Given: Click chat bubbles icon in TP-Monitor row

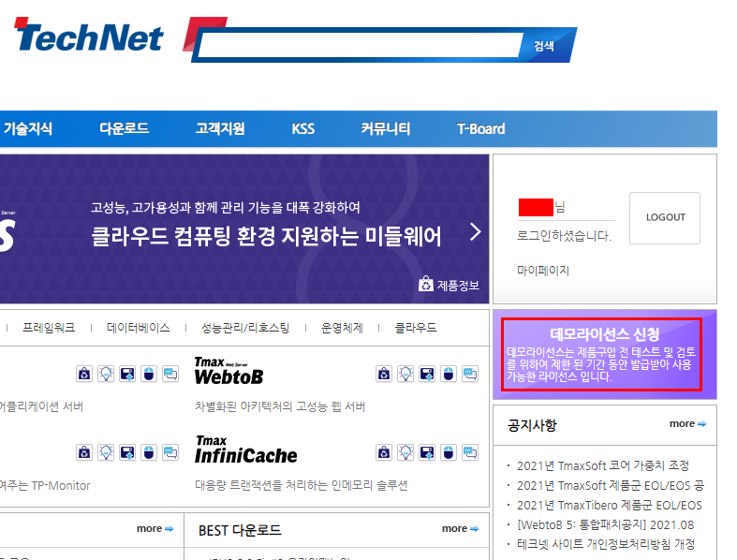Looking at the screenshot, I should [170, 452].
